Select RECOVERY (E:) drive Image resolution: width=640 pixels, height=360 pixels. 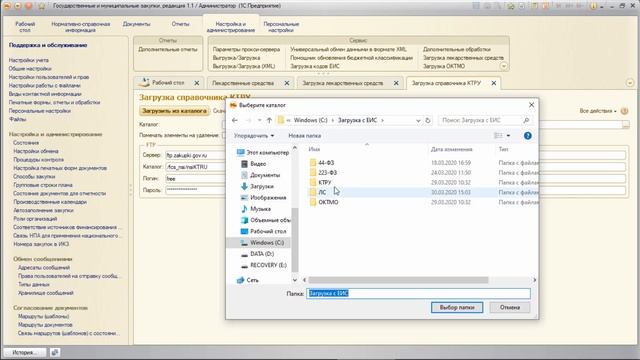tap(268, 265)
